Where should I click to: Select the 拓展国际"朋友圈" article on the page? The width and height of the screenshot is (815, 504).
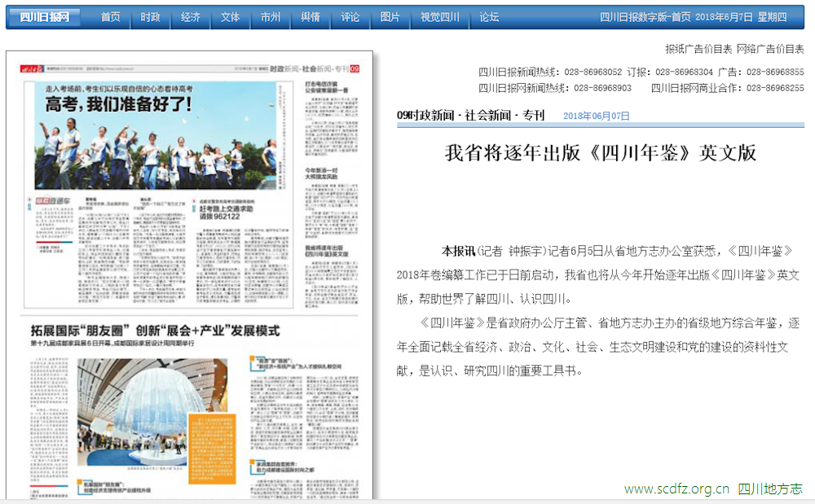pyautogui.click(x=155, y=331)
